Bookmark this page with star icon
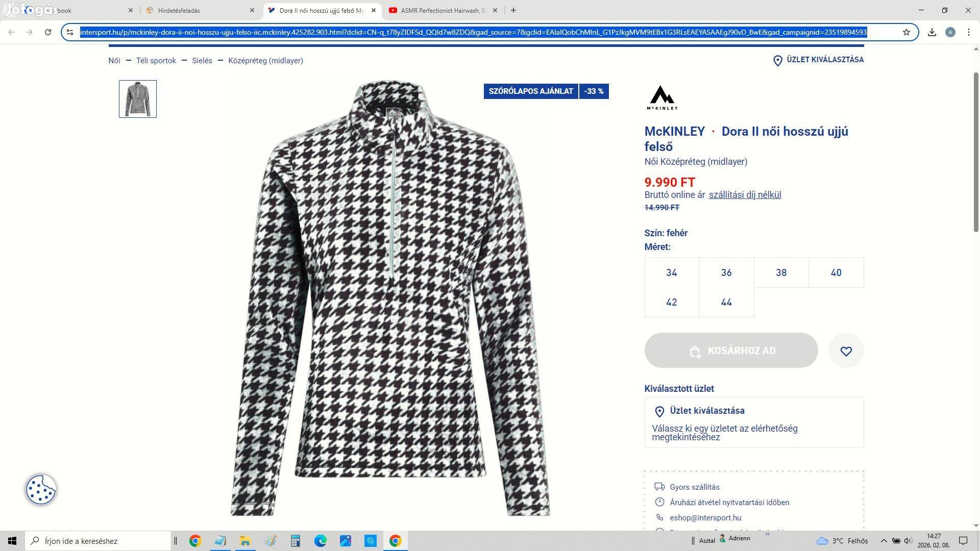Viewport: 980px width, 551px height. click(906, 32)
